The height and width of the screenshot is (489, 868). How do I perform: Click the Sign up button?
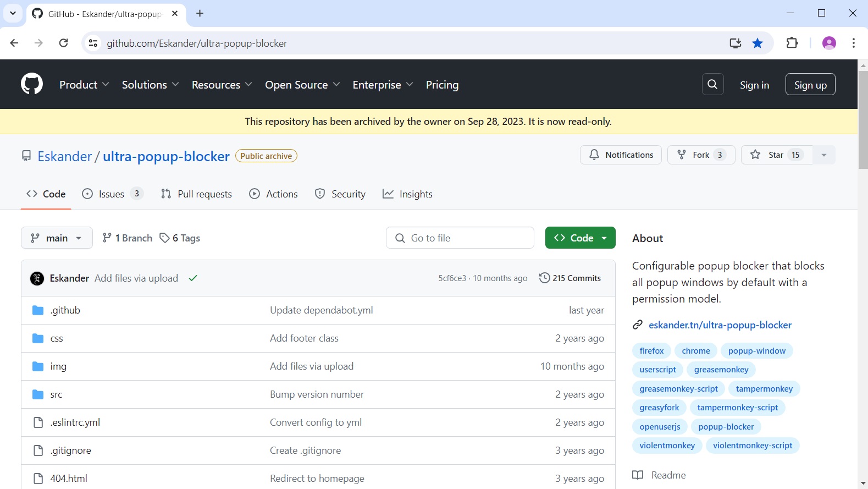[810, 85]
